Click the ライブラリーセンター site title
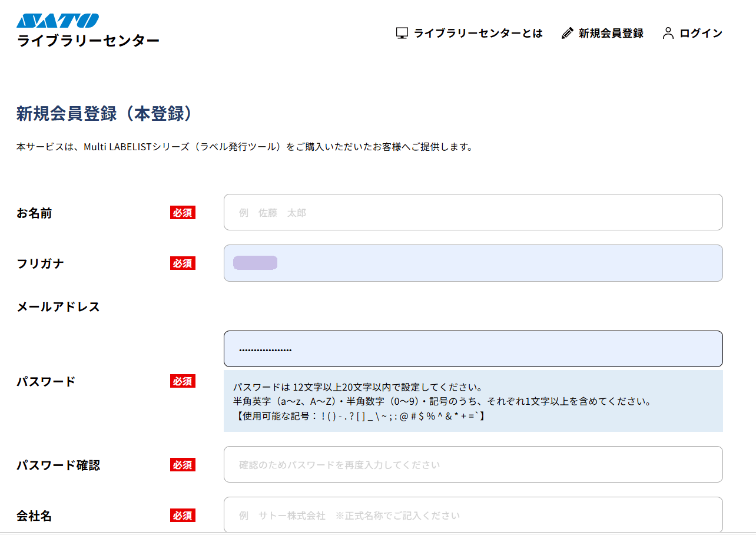The image size is (756, 535). (88, 41)
